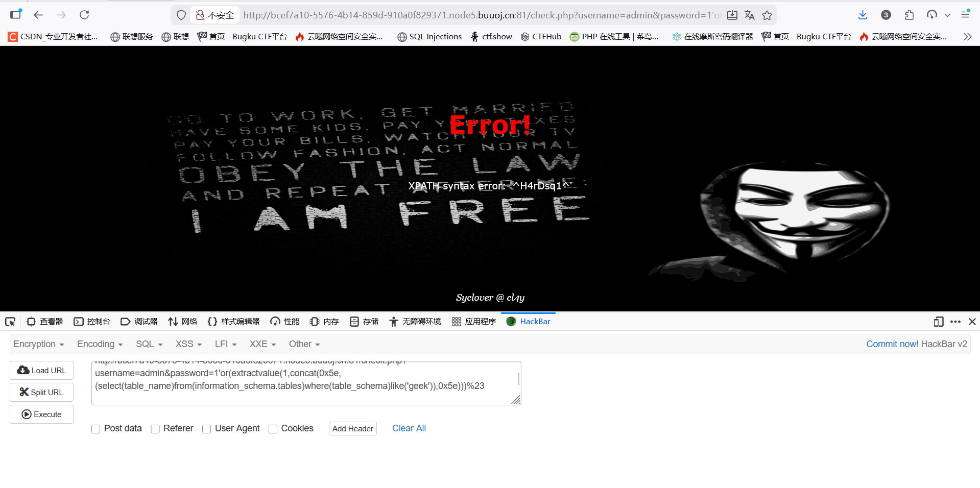
Task: Switch to 网络 network tab
Action: [183, 322]
